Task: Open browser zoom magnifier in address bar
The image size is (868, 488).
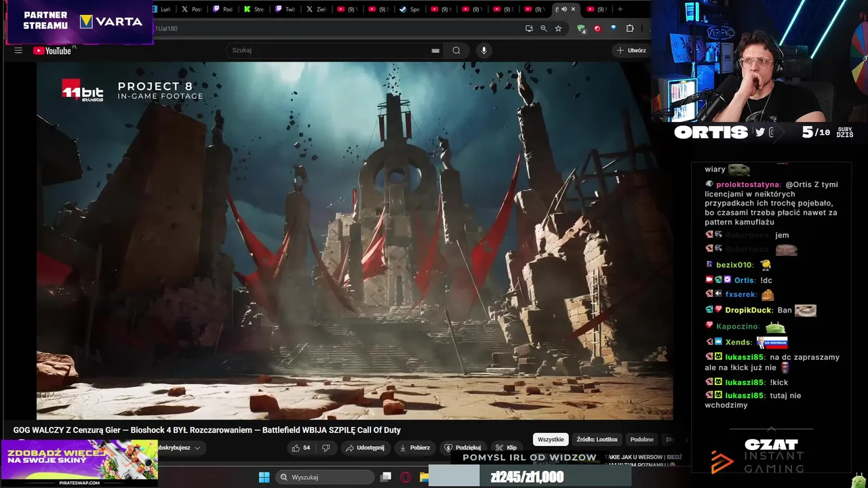Action: pyautogui.click(x=543, y=28)
